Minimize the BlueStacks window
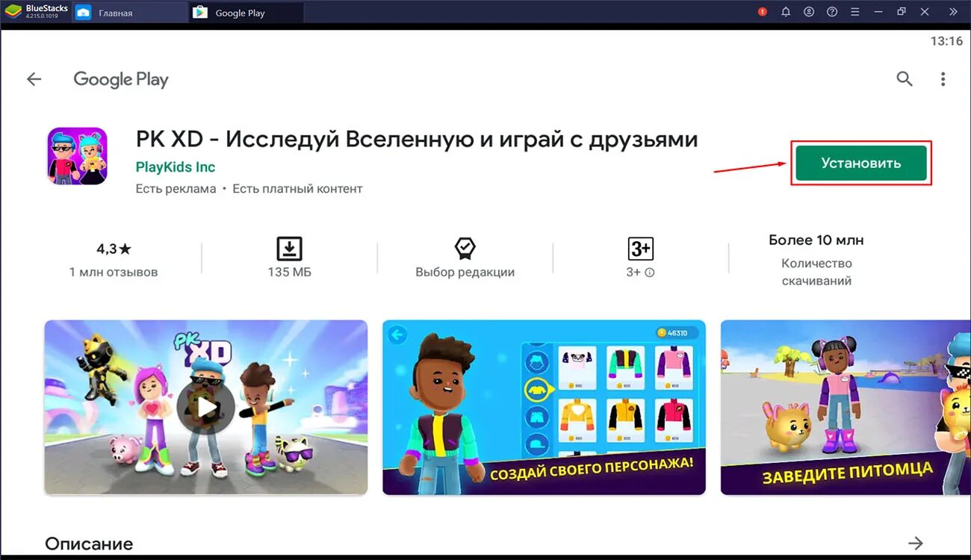 [878, 12]
